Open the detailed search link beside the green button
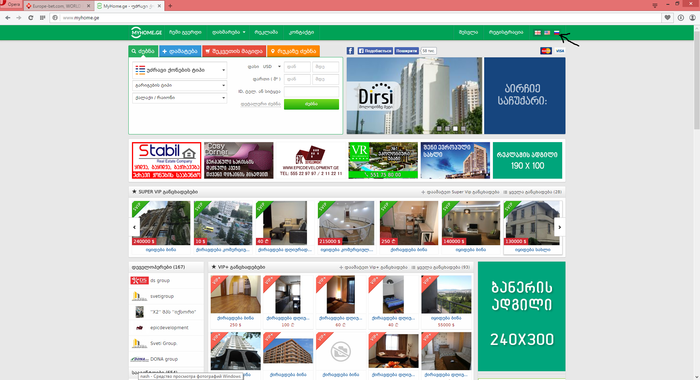Viewport: 700px width, 380px height. point(261,104)
